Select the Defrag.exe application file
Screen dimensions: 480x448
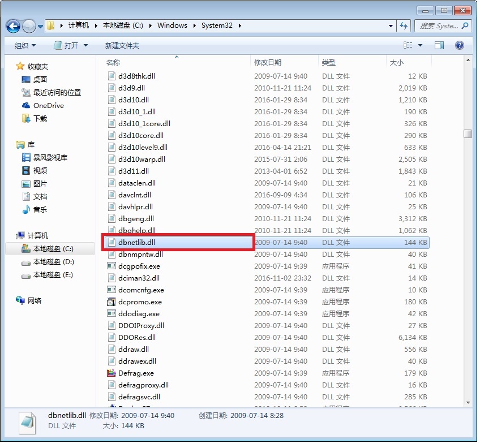click(x=136, y=373)
